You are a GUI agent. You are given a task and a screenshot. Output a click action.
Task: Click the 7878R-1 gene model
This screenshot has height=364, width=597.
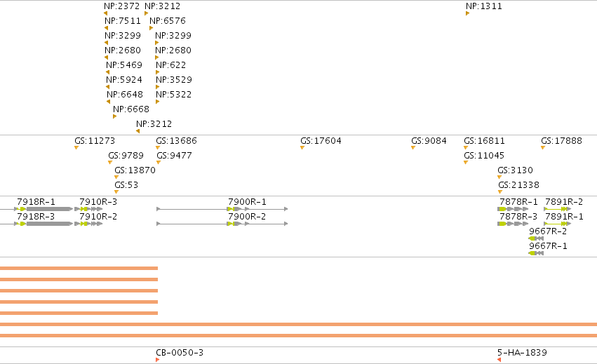click(x=513, y=209)
